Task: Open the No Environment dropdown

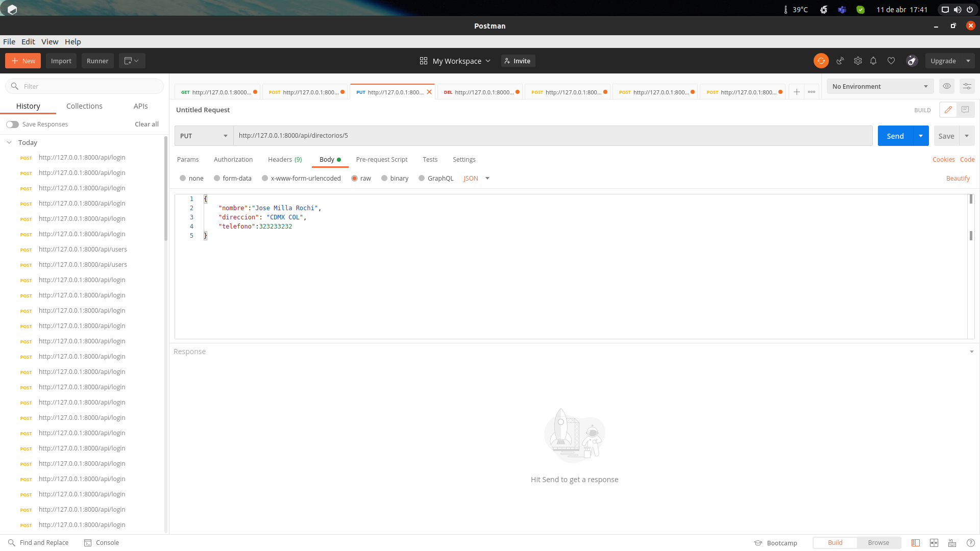Action: pyautogui.click(x=879, y=86)
